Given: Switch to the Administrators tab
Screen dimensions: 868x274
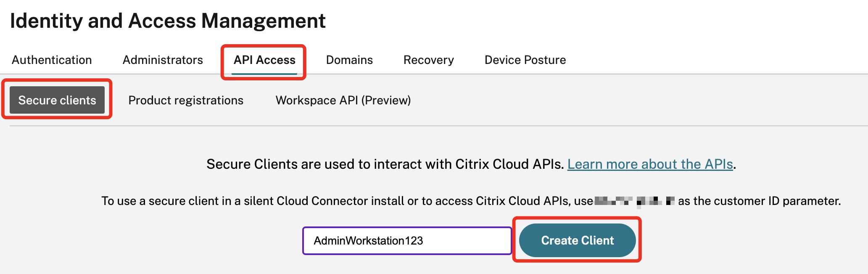Looking at the screenshot, I should pos(163,60).
